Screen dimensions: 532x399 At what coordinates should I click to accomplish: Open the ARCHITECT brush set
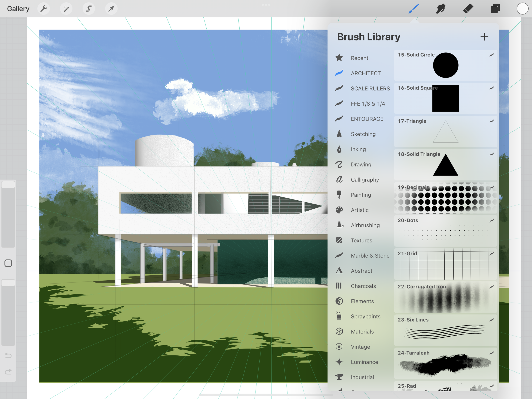pyautogui.click(x=365, y=73)
